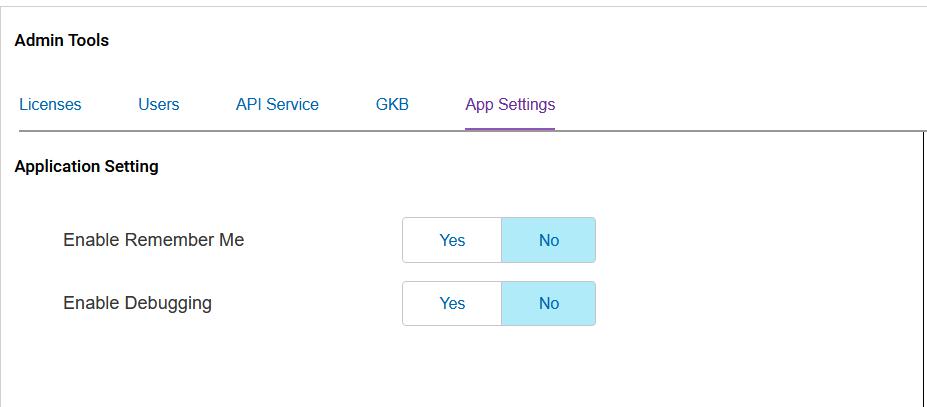Switch to the Users tab
The height and width of the screenshot is (407, 927).
(x=158, y=104)
